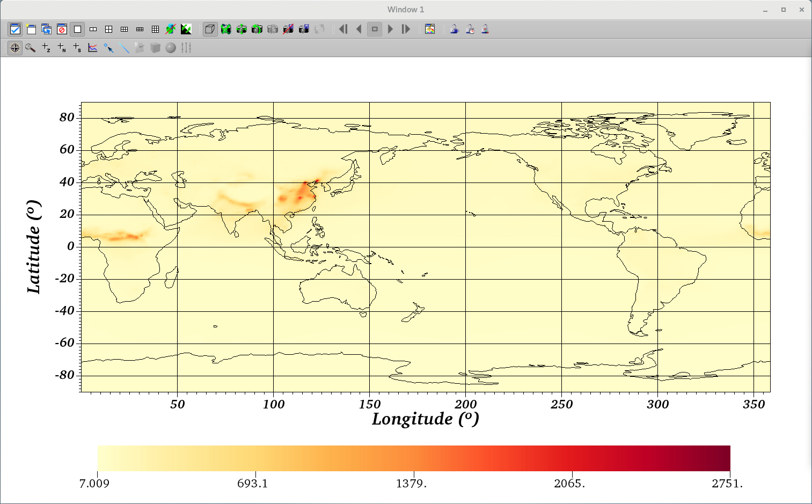Switch to 2x2 window layout
The width and height of the screenshot is (812, 504).
click(108, 29)
